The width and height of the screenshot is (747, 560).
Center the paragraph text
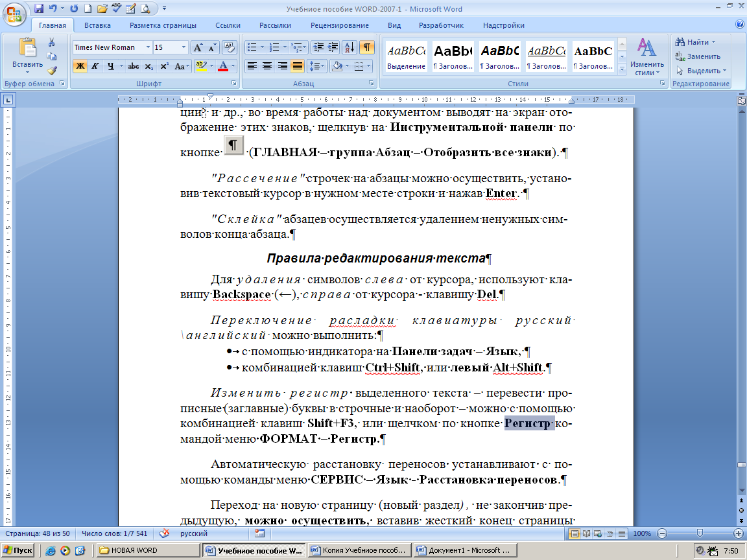pos(267,66)
